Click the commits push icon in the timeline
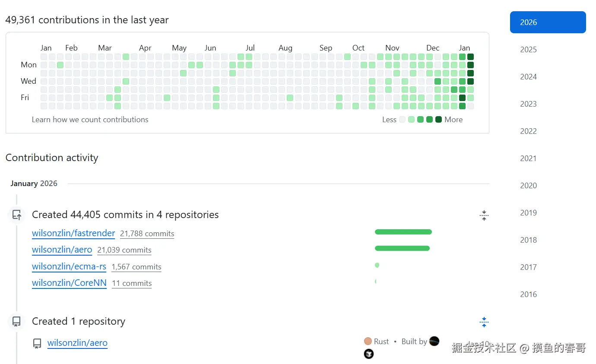596x364 pixels. tap(16, 215)
